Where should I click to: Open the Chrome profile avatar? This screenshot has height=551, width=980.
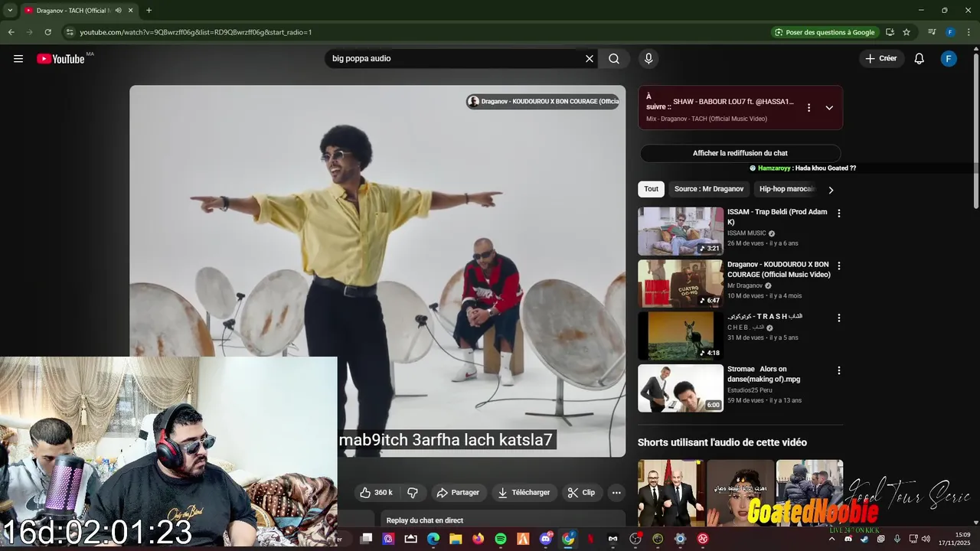tap(950, 32)
